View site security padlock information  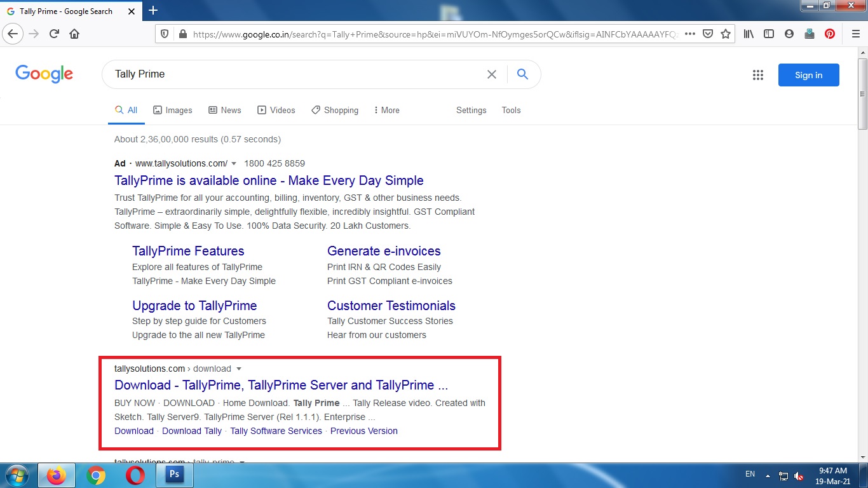pos(182,34)
